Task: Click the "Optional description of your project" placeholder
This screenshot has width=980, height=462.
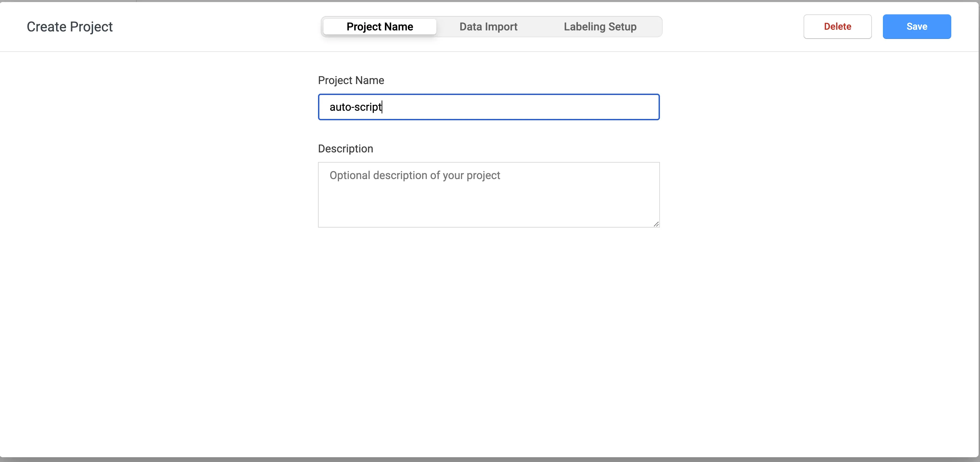Action: [415, 175]
